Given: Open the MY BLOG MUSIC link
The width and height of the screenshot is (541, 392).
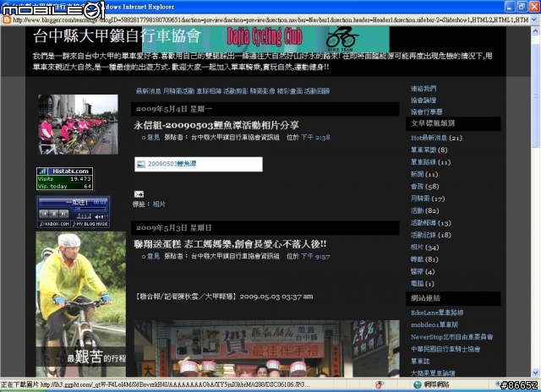Looking at the screenshot, I should tap(90, 224).
